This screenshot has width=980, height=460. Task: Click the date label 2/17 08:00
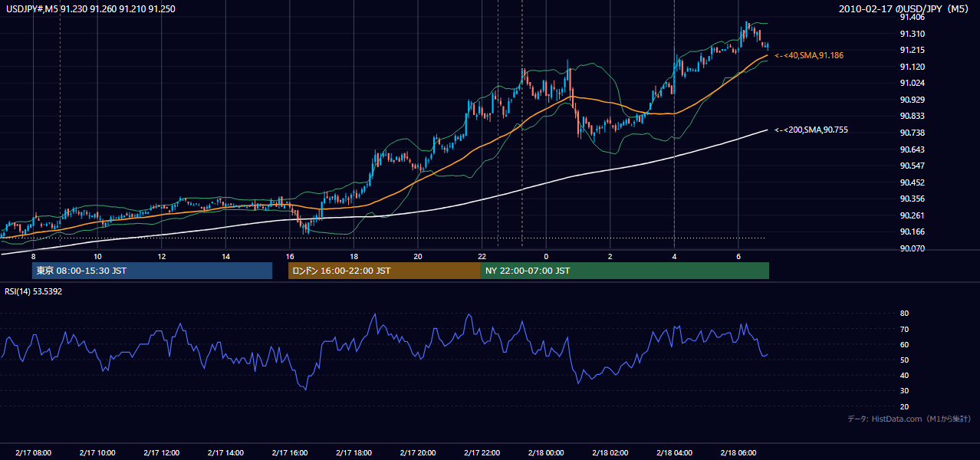click(33, 453)
